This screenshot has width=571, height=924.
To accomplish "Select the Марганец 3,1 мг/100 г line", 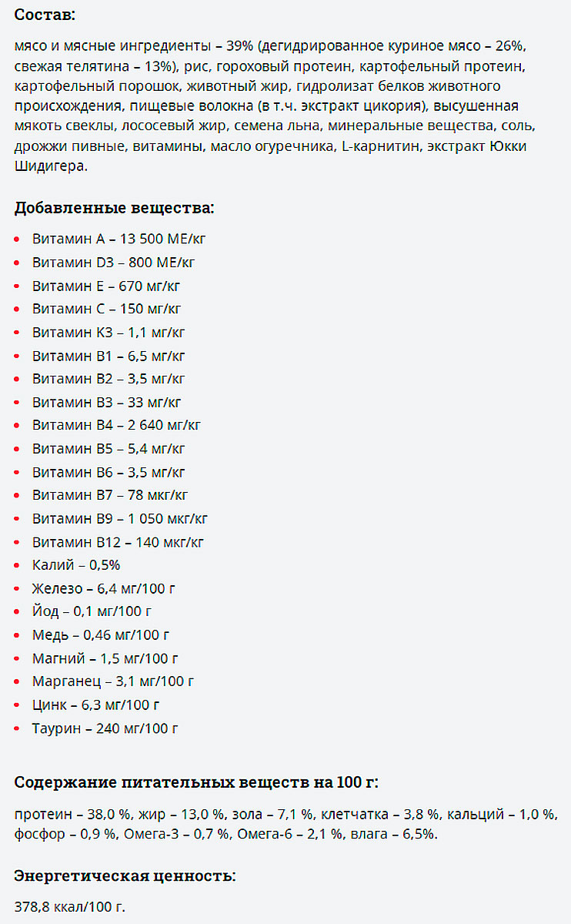I will (113, 681).
